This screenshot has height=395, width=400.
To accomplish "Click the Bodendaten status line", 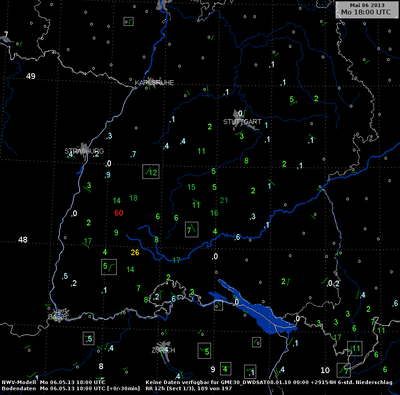I will click(x=71, y=388).
